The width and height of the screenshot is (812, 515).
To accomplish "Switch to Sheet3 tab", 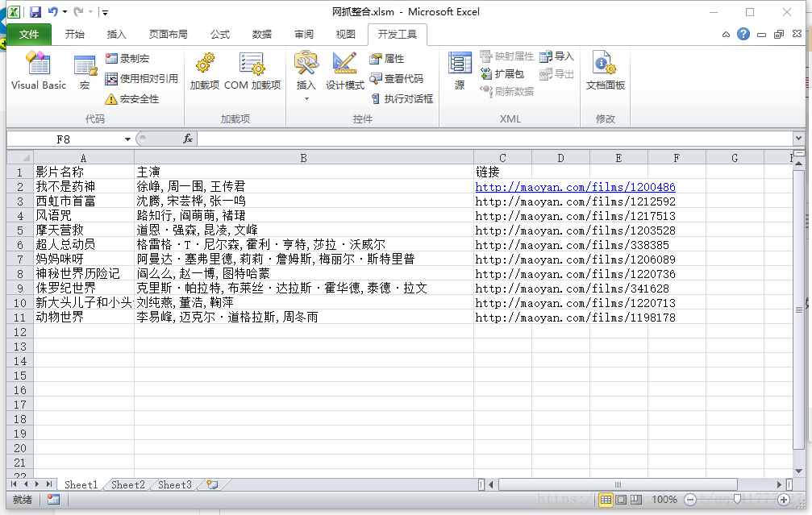I will point(174,485).
